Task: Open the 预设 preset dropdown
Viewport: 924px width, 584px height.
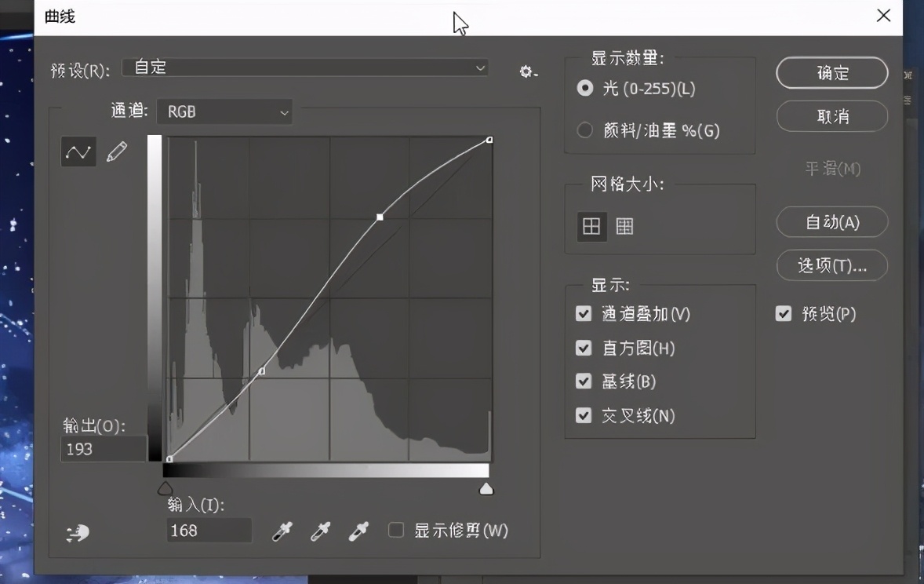Action: click(305, 68)
